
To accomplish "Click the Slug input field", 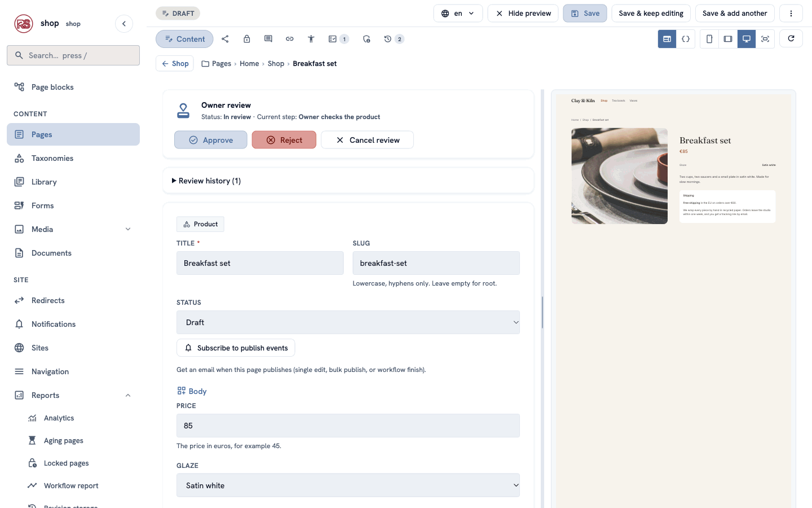I will click(x=436, y=263).
